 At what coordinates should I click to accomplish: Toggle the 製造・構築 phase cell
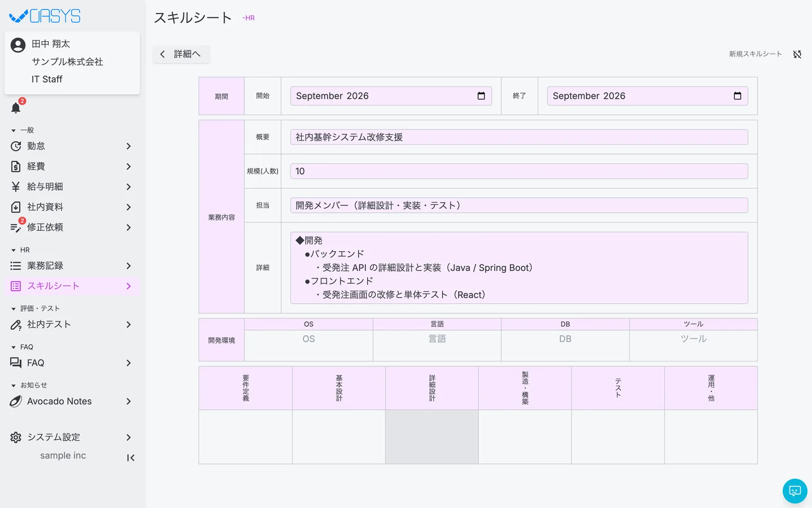pyautogui.click(x=525, y=437)
